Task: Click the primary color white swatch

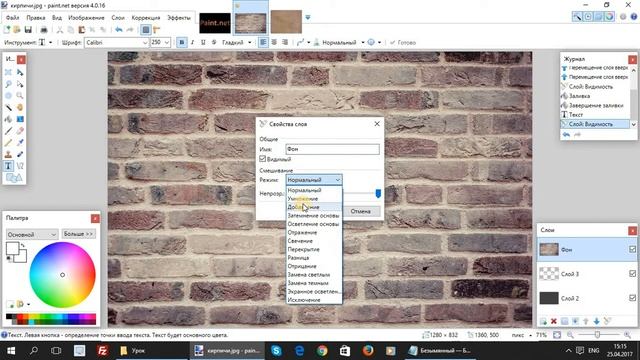Action: pos(12,249)
